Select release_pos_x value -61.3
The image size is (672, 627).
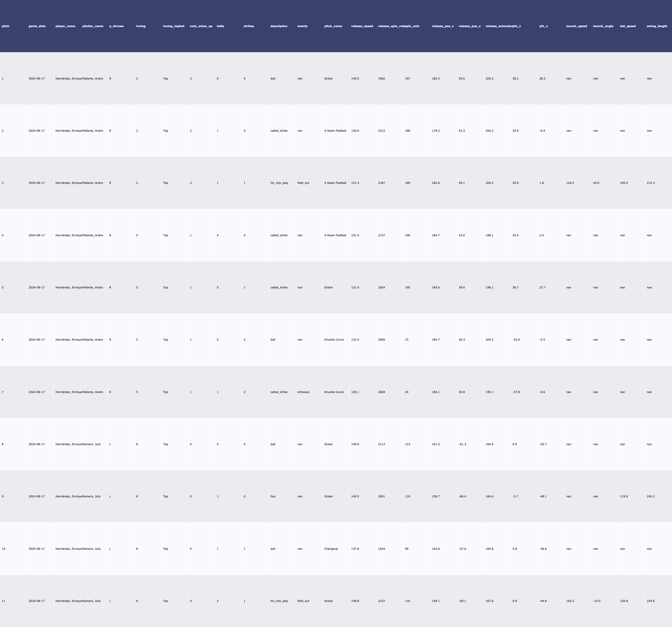click(x=462, y=444)
